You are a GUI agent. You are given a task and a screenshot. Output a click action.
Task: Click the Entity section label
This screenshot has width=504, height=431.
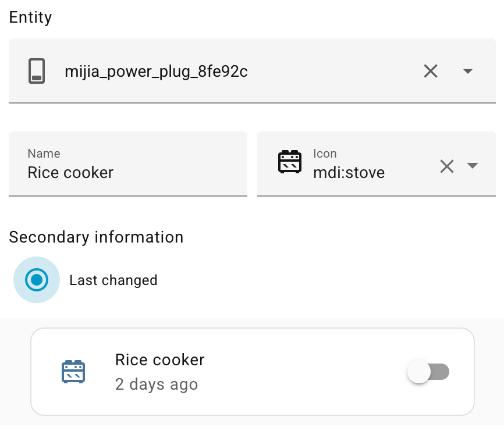(31, 17)
